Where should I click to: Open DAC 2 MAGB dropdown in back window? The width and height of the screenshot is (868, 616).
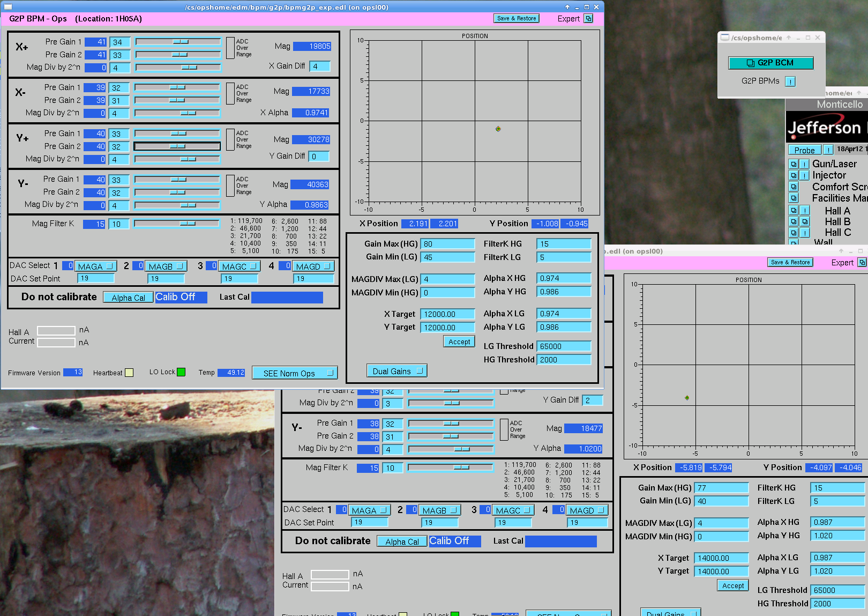[x=440, y=510]
